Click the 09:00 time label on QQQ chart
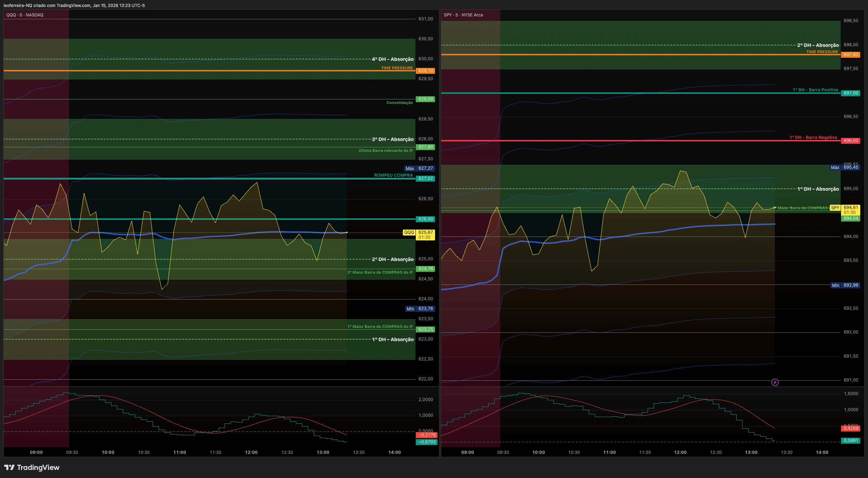The height and width of the screenshot is (478, 868). 36,452
